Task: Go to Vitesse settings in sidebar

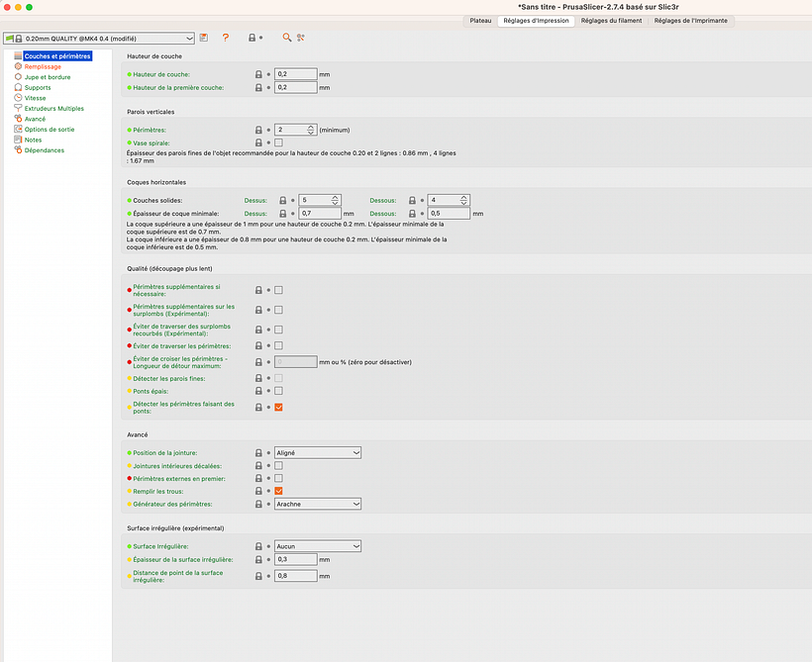Action: tap(35, 98)
